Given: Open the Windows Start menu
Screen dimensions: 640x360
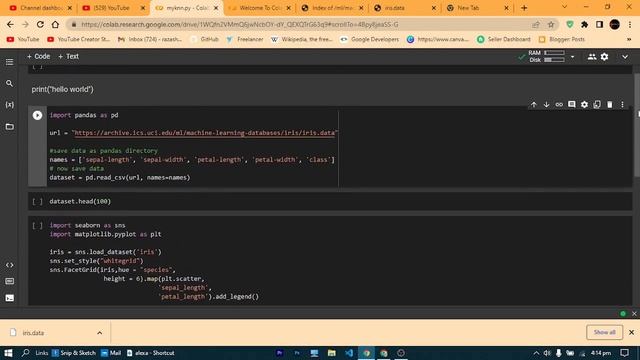Looking at the screenshot, I should (8, 353).
